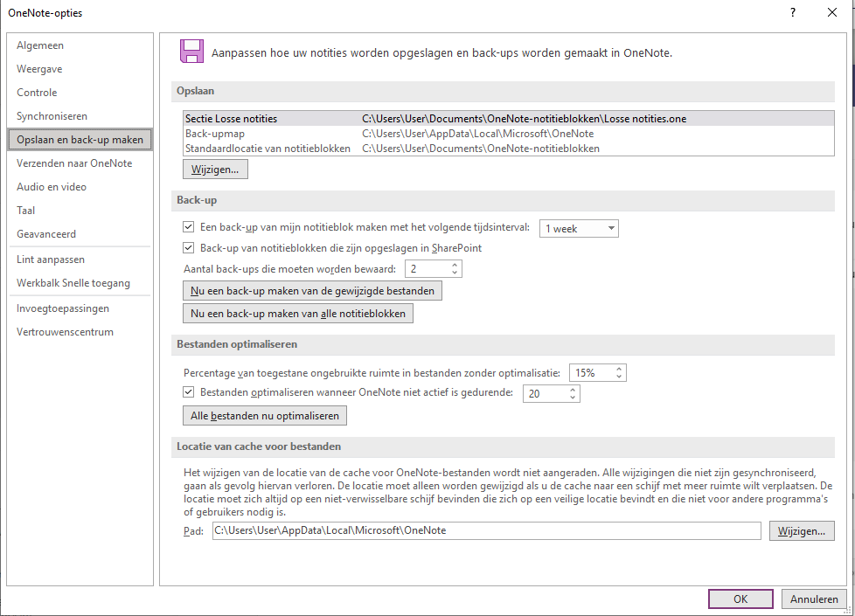
Task: Decrease inactivity minutes value
Action: (x=573, y=398)
